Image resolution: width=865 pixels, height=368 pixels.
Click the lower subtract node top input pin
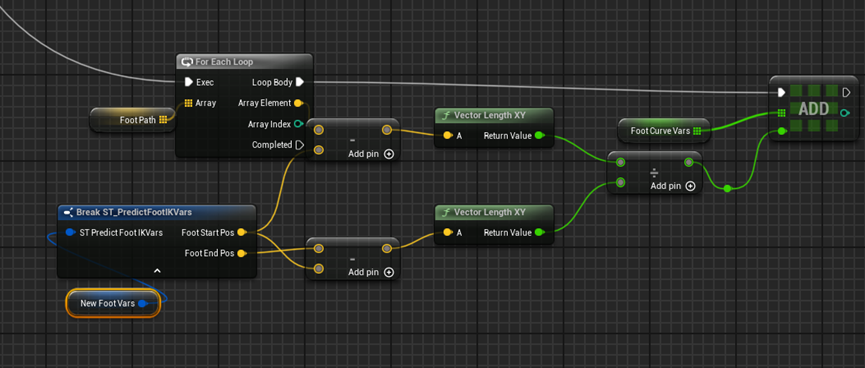(x=319, y=248)
